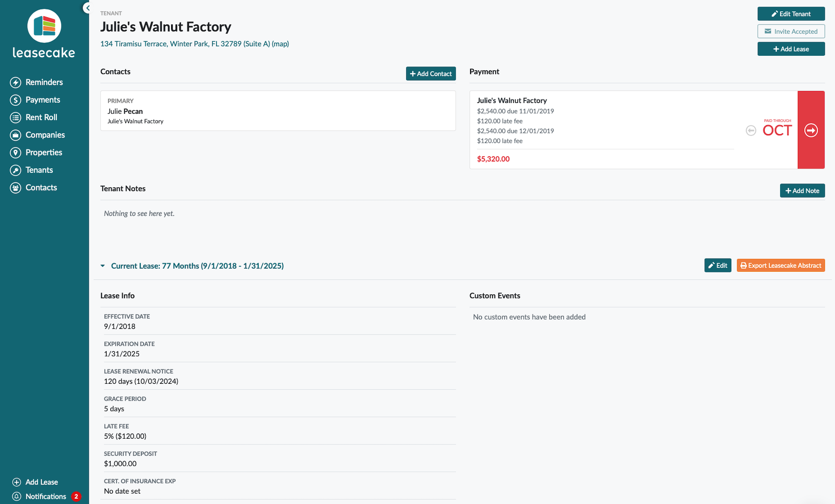Edit the current lease
This screenshot has width=835, height=504.
[x=718, y=265]
